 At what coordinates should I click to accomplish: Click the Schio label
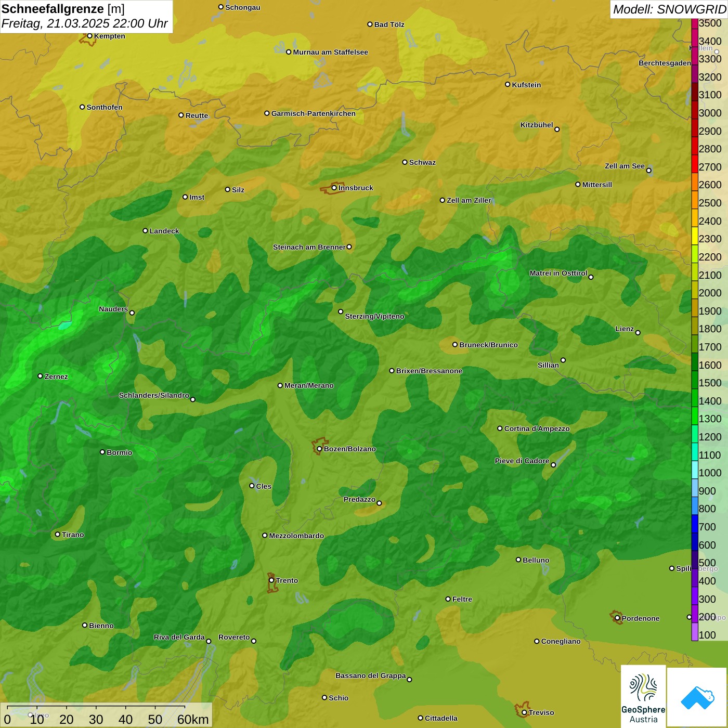(x=339, y=698)
